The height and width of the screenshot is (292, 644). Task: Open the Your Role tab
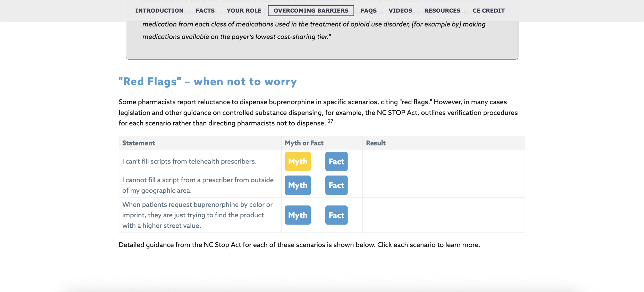tap(244, 11)
